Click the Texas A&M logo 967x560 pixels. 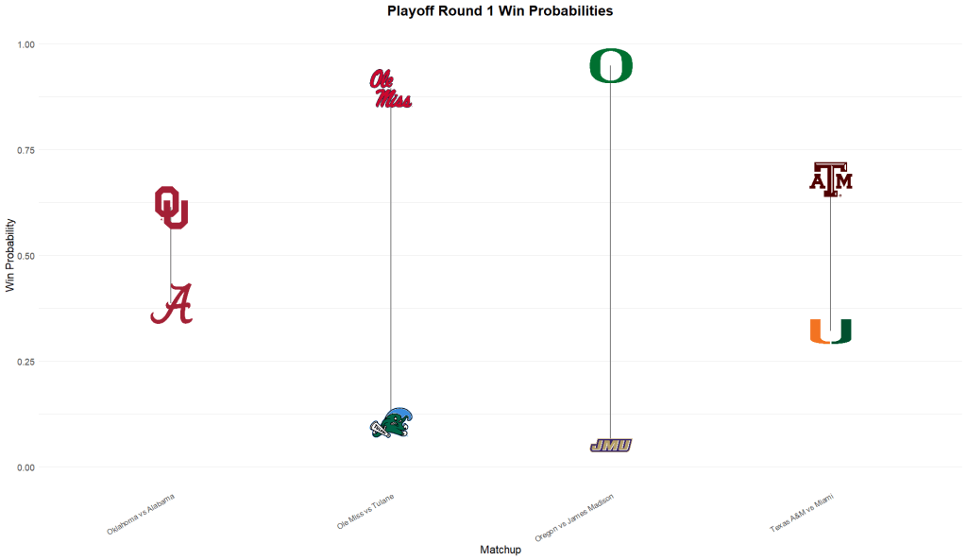coord(830,178)
